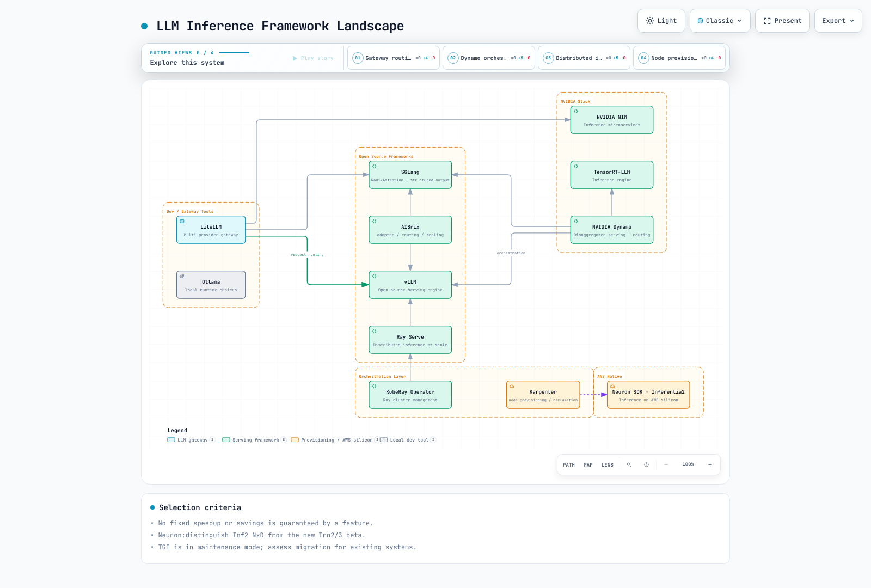Click the NVIDIA Dynamo node

click(x=612, y=230)
